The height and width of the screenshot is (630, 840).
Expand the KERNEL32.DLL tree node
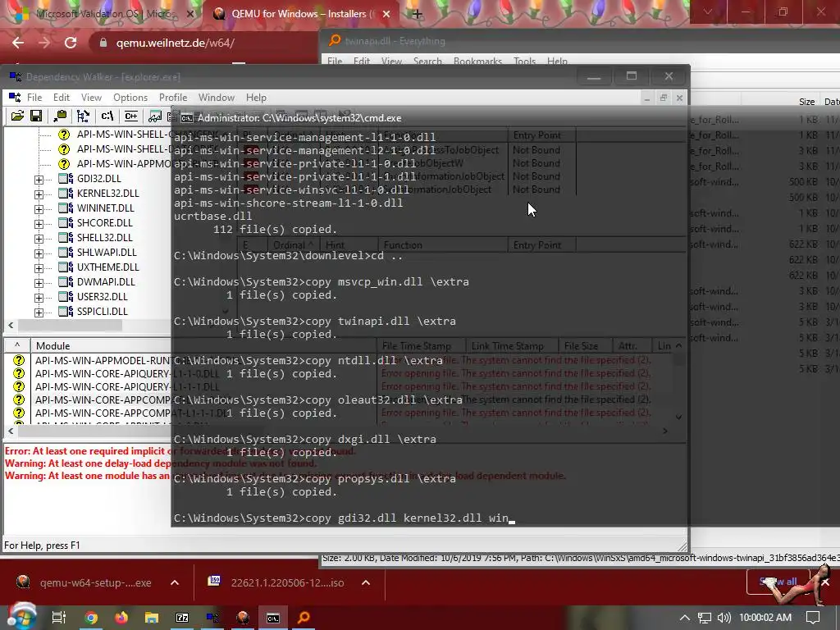point(39,194)
